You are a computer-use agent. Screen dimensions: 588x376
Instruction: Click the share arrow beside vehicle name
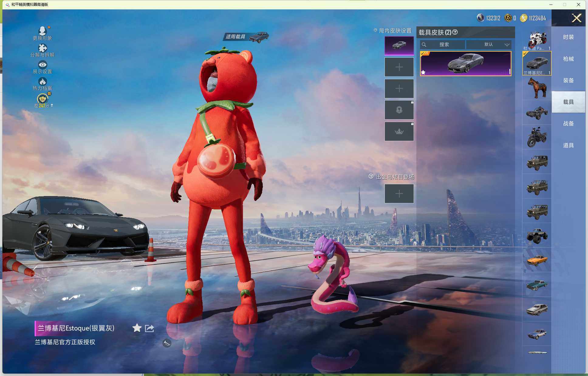pyautogui.click(x=149, y=328)
